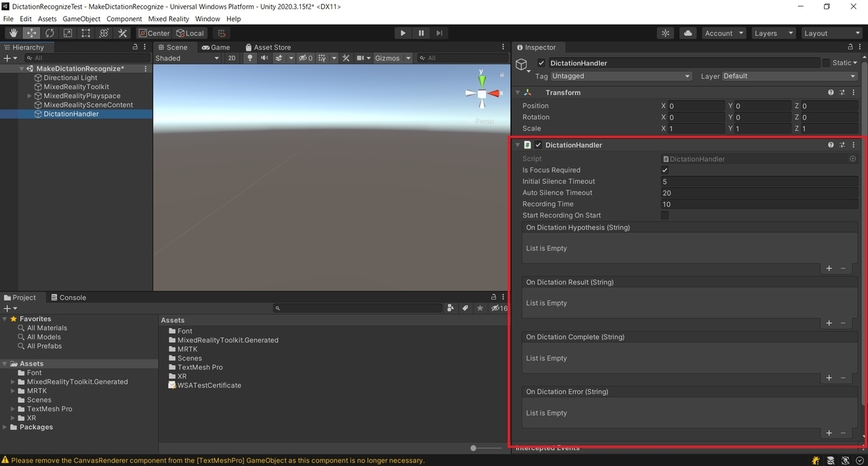Image resolution: width=868 pixels, height=466 pixels.
Task: Open File menu
Action: 9,19
